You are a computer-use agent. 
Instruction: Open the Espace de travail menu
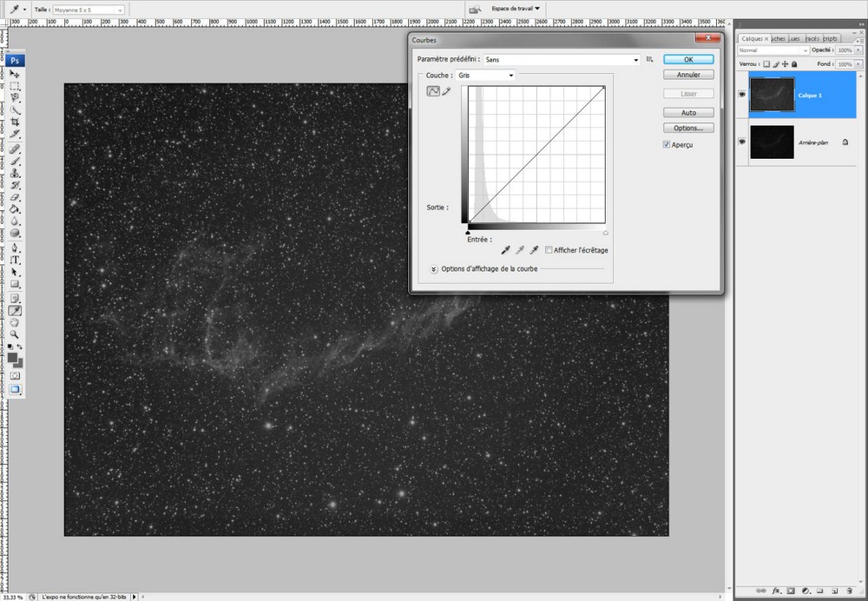516,9
